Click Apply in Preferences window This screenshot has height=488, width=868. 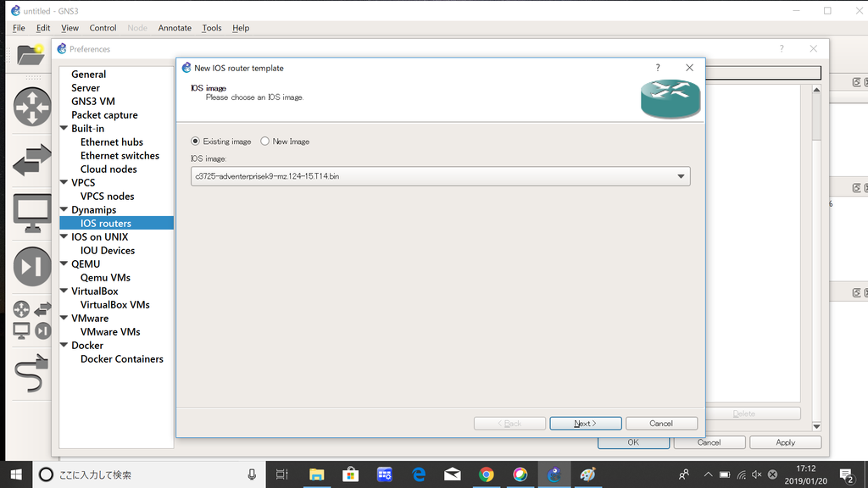pos(785,442)
